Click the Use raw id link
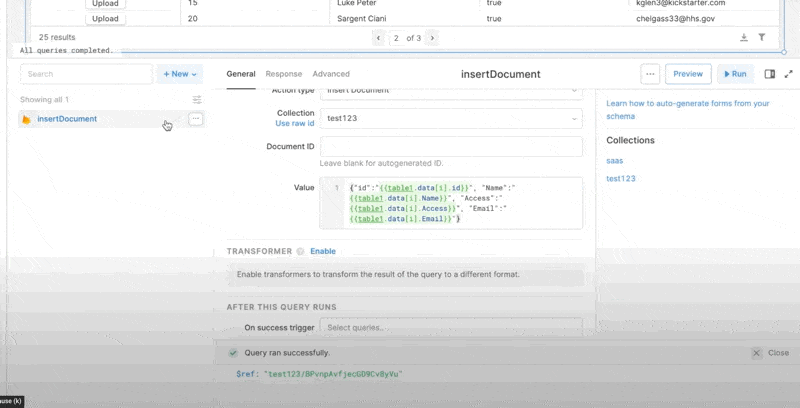800x408 pixels. tap(295, 124)
